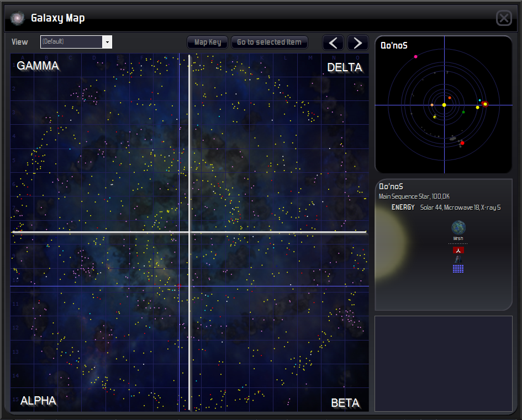Select the peach planet left of the star
Image resolution: width=522 pixels, height=420 pixels.
[432, 105]
